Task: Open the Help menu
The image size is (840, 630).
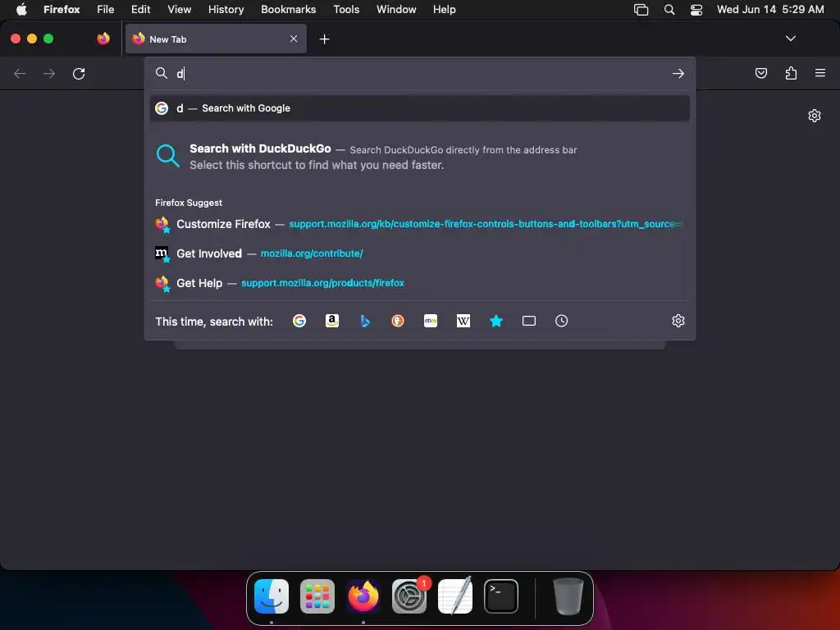Action: pos(444,9)
